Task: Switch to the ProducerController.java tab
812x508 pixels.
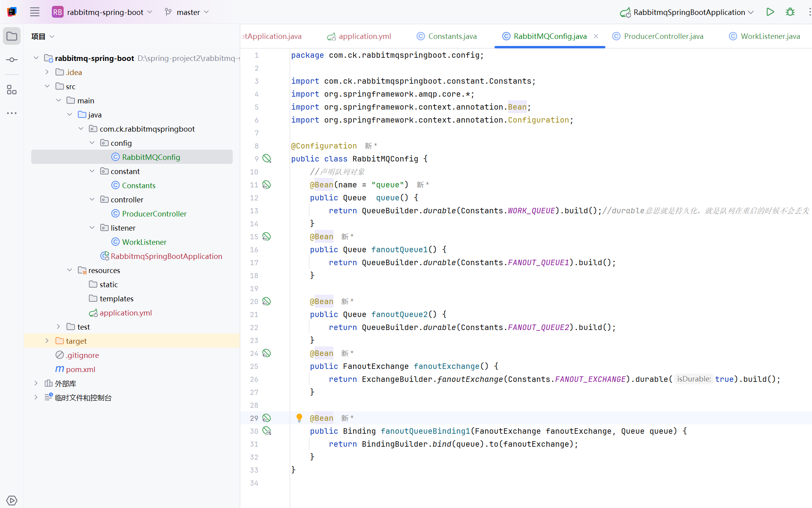Action: pos(663,36)
